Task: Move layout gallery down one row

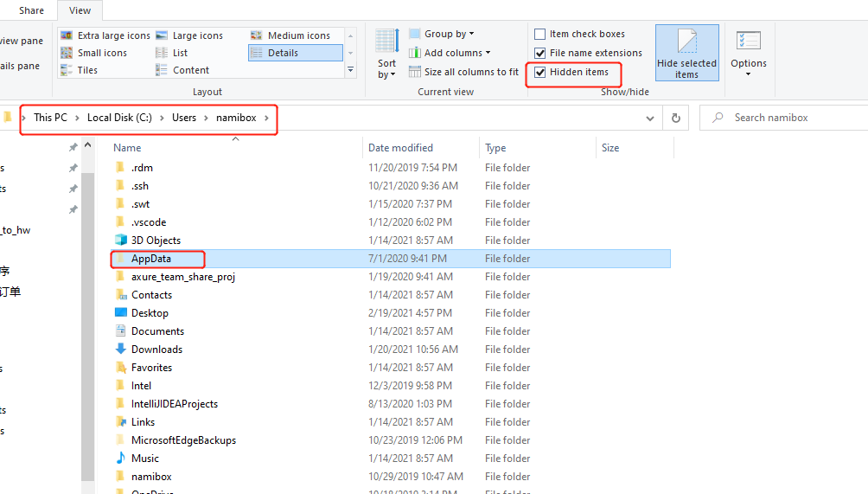Action: tap(350, 53)
